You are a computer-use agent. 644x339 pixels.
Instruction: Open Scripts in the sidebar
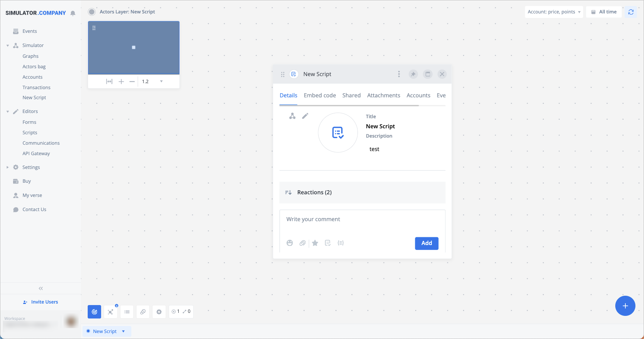tap(30, 133)
